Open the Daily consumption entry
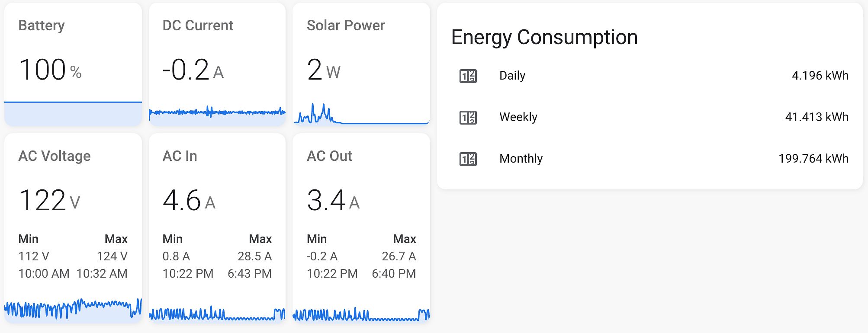The image size is (868, 333). tap(650, 76)
